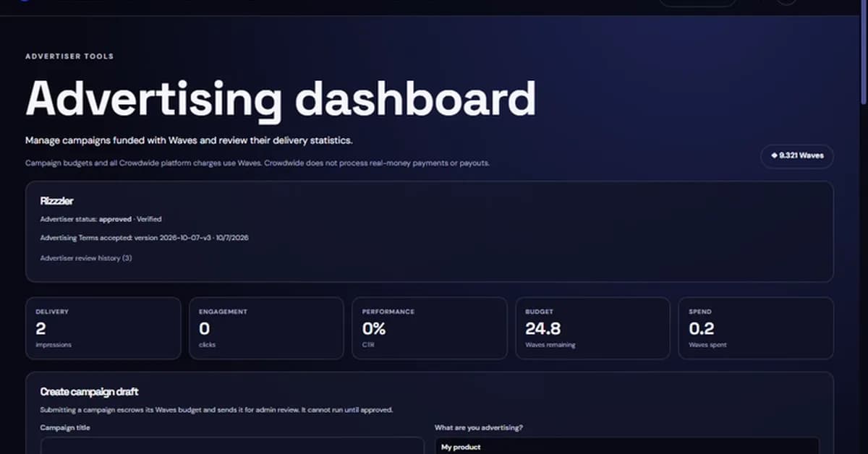Select the Delivery impressions stat card
The width and height of the screenshot is (868, 454).
[103, 328]
